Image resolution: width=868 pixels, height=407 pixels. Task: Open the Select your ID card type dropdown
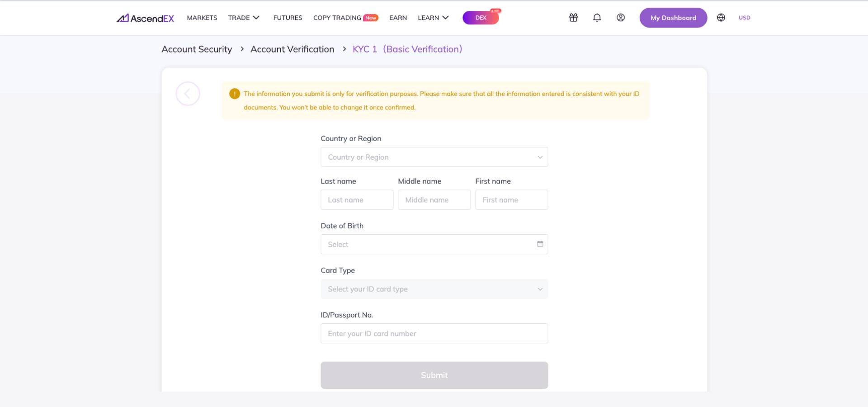point(434,289)
